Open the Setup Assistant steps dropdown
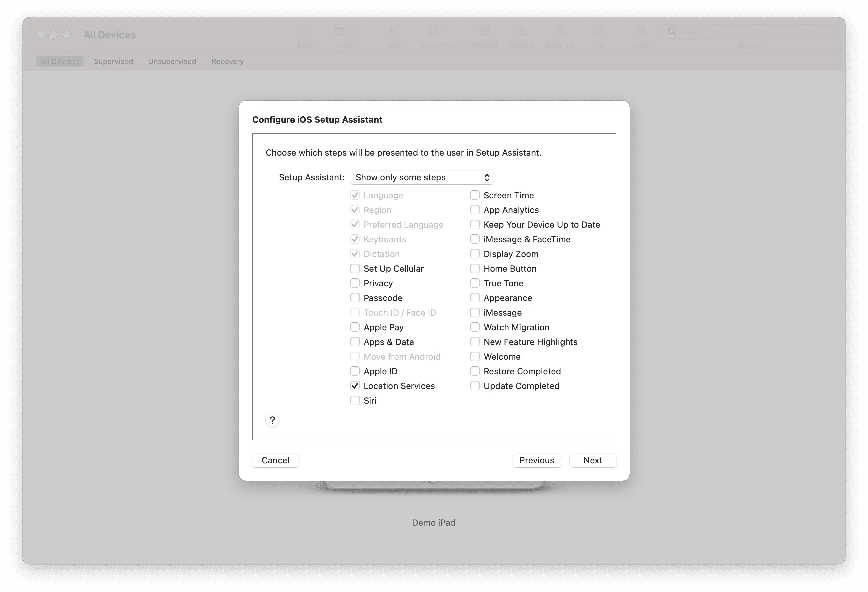 tap(422, 177)
